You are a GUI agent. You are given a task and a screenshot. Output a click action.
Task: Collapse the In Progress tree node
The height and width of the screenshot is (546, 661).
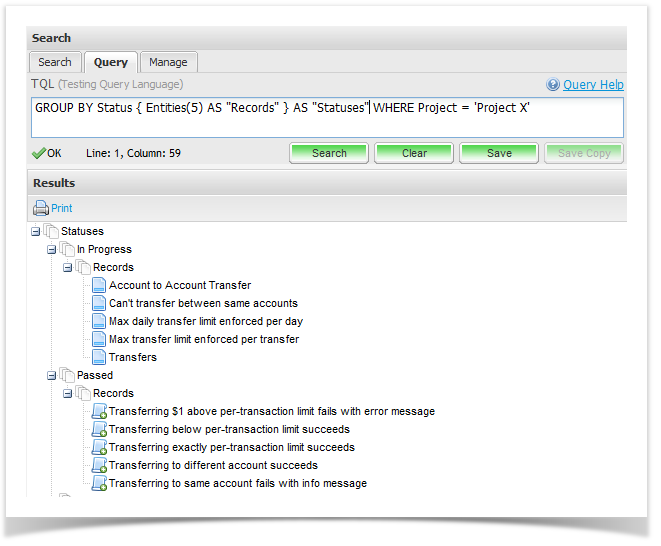tap(52, 250)
